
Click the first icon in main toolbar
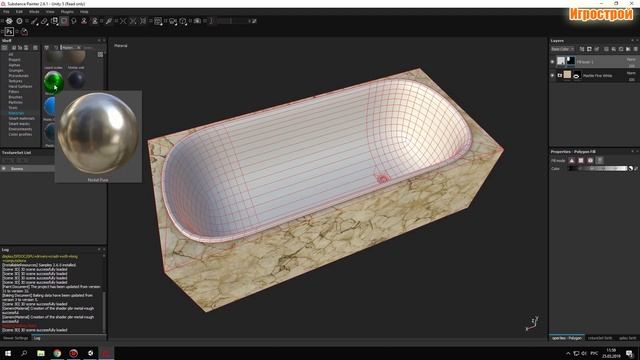[9, 21]
